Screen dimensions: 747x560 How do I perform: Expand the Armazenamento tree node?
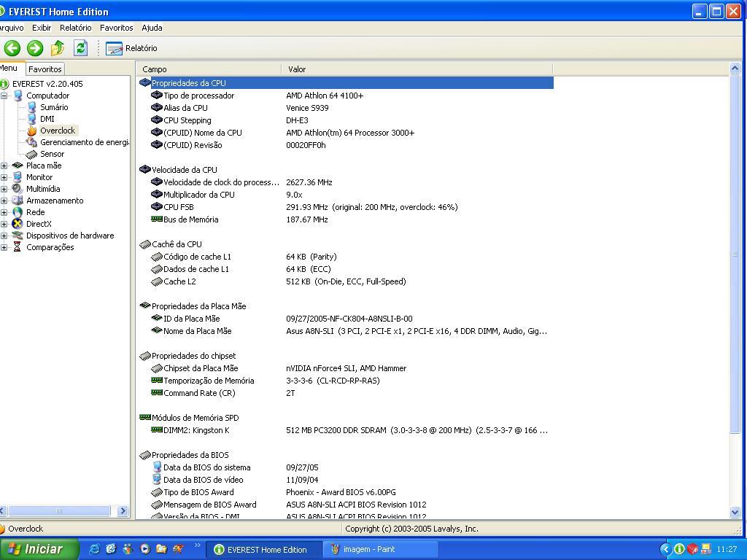point(4,201)
